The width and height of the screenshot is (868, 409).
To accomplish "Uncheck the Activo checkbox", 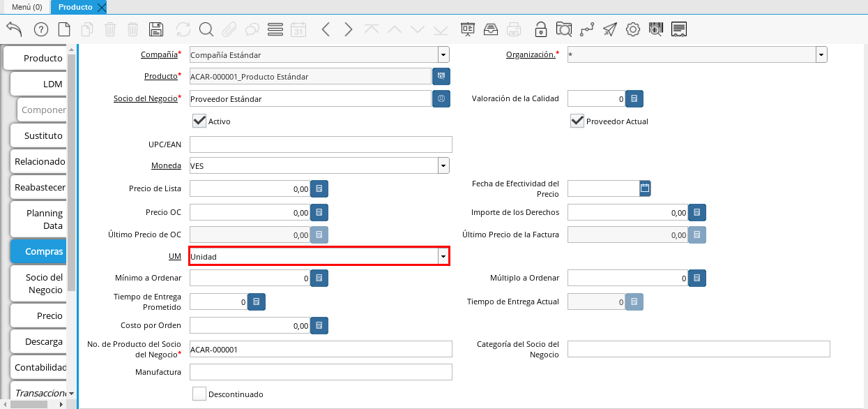I will 199,121.
